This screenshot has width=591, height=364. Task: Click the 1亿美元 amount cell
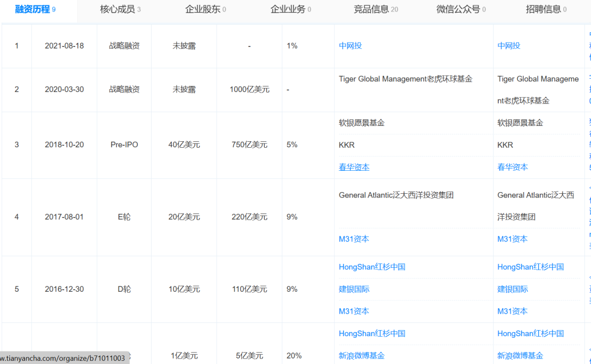pyautogui.click(x=184, y=355)
